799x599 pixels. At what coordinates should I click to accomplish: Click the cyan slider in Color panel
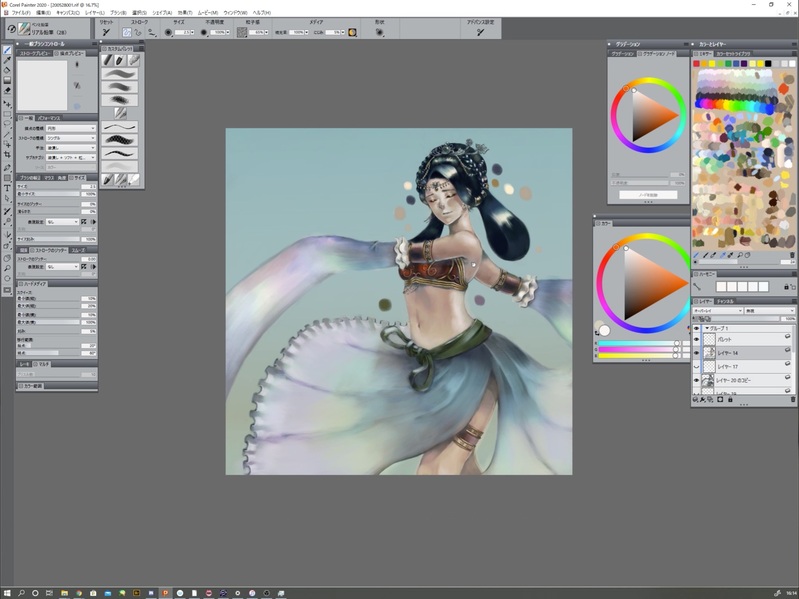(639, 343)
